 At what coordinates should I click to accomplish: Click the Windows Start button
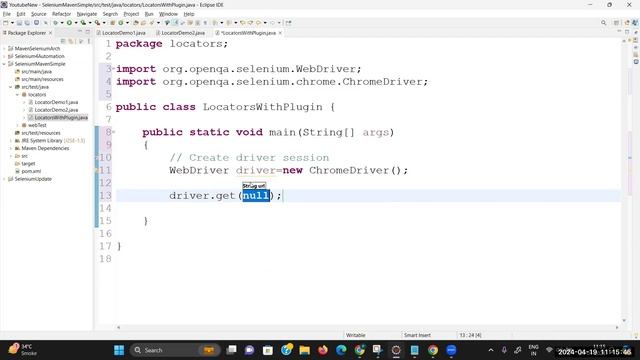pyautogui.click(x=119, y=350)
